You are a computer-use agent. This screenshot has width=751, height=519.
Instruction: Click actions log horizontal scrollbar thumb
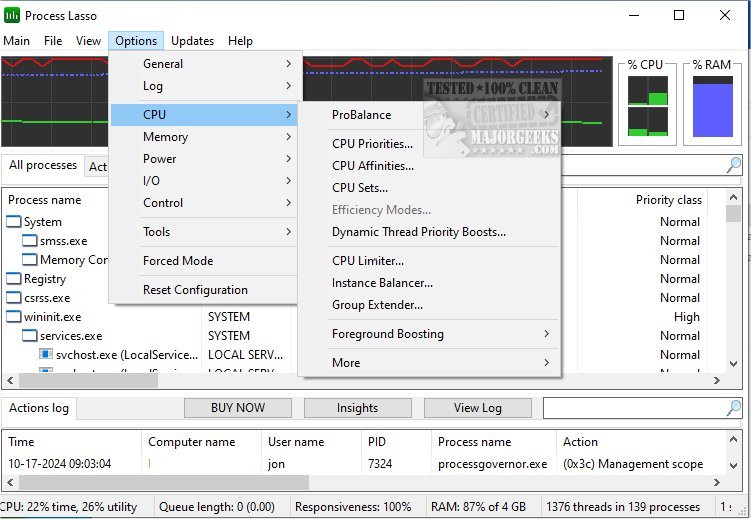click(x=164, y=482)
